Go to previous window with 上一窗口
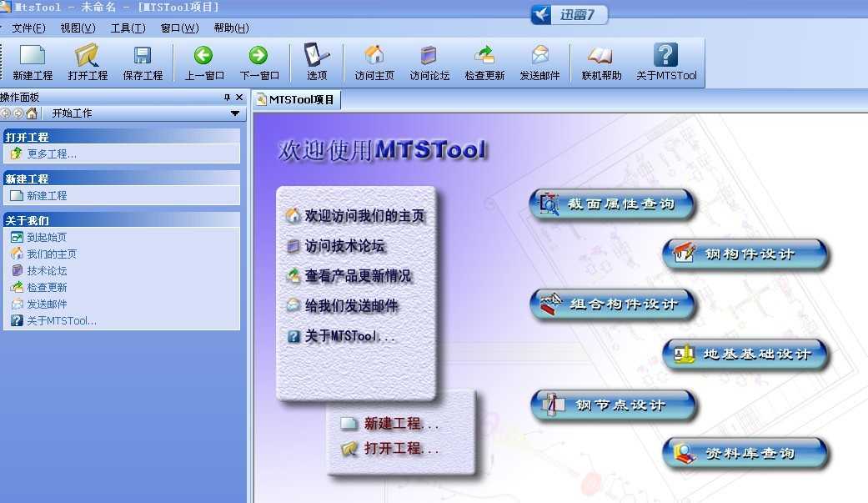Image resolution: width=868 pixels, height=503 pixels. [x=203, y=63]
